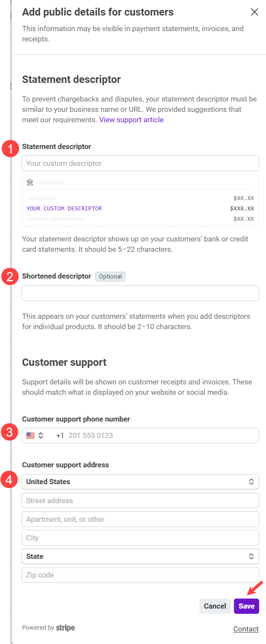Click the City input field
This screenshot has width=266, height=644.
140,538
